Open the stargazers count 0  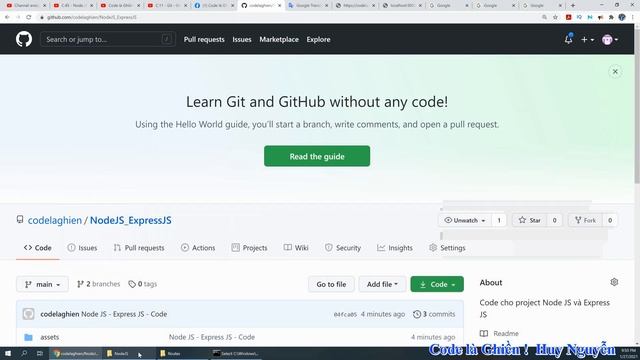pyautogui.click(x=554, y=220)
